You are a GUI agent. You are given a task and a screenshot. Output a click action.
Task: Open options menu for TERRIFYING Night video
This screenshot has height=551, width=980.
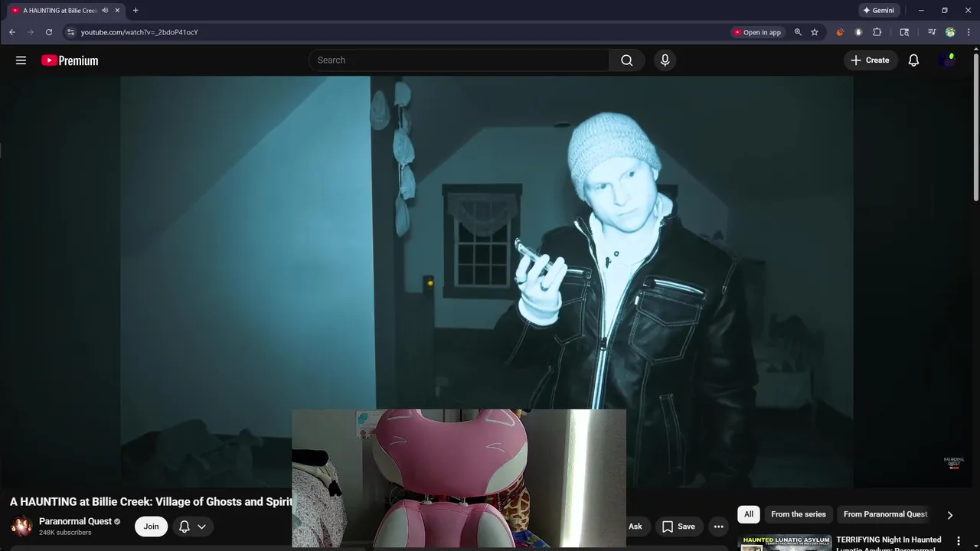pos(958,541)
